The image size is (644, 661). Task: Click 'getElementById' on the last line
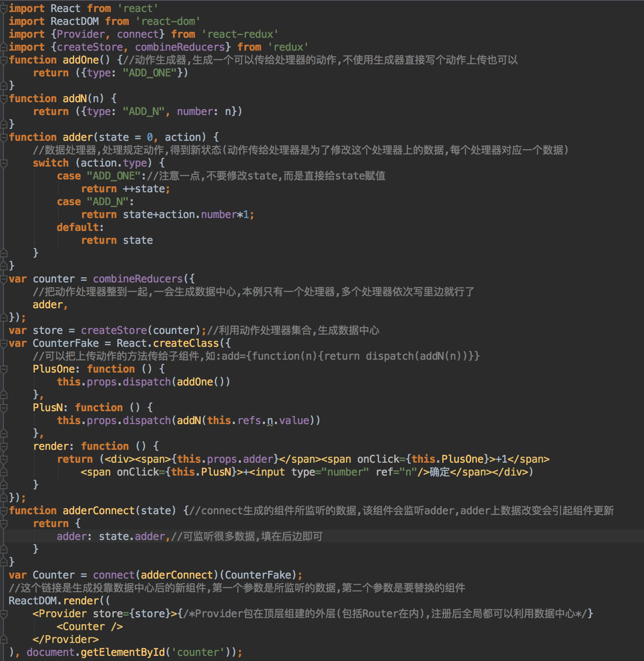tap(123, 652)
